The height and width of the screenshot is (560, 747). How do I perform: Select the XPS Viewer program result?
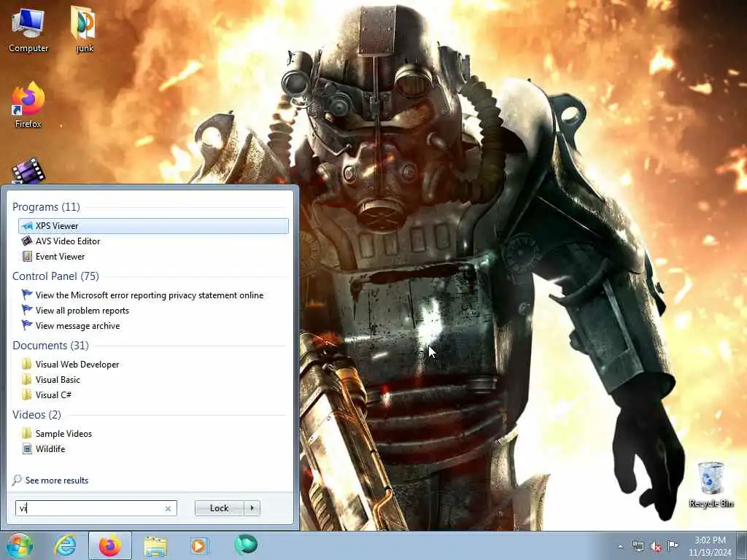(153, 226)
